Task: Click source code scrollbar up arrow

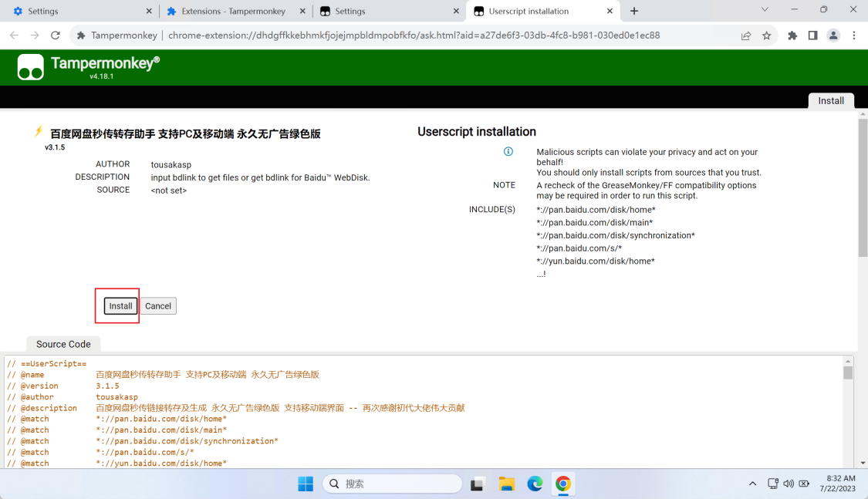Action: coord(847,361)
